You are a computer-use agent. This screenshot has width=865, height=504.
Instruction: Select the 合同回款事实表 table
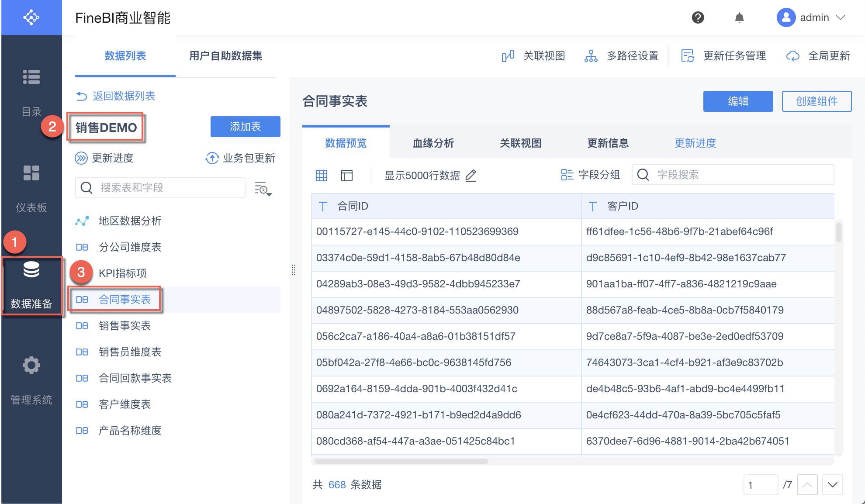[177, 378]
